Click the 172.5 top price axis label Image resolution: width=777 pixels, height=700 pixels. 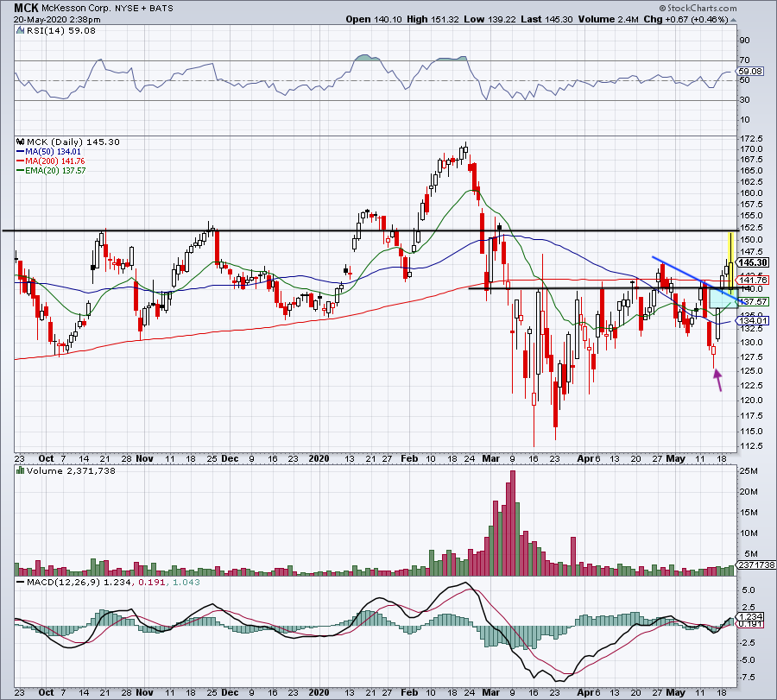[751, 138]
